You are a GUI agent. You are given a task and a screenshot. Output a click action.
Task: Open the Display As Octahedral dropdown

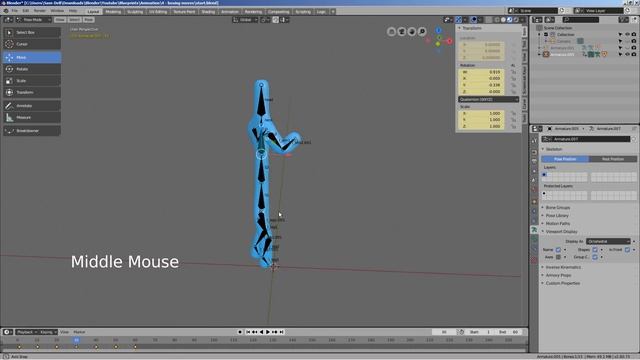pos(609,241)
